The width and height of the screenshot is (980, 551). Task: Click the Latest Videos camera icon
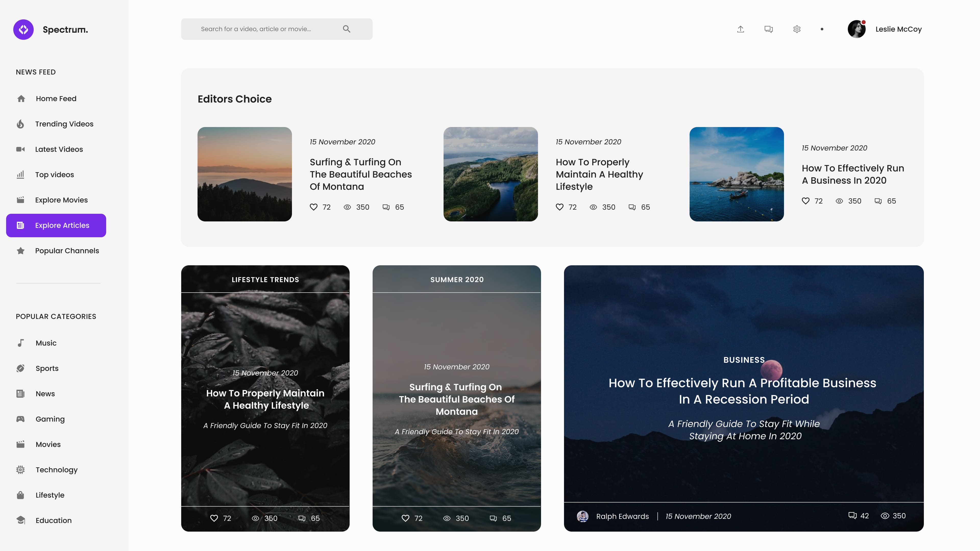[20, 149]
